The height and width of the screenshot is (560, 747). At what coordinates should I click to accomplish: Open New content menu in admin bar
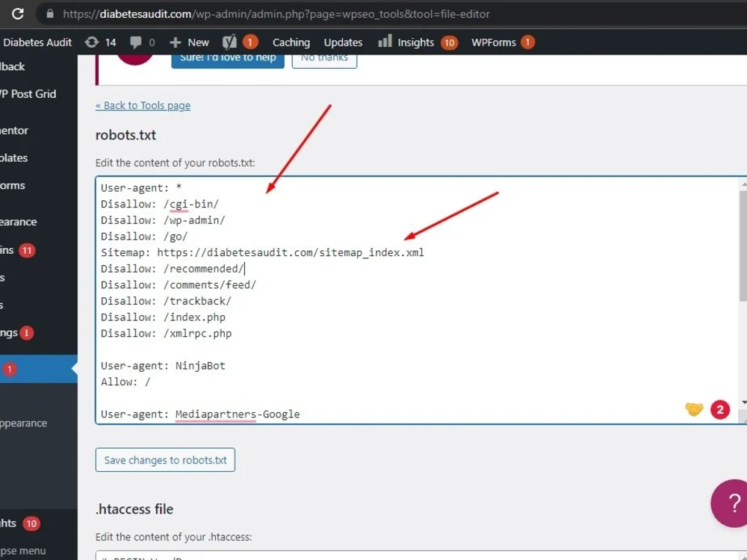point(198,43)
